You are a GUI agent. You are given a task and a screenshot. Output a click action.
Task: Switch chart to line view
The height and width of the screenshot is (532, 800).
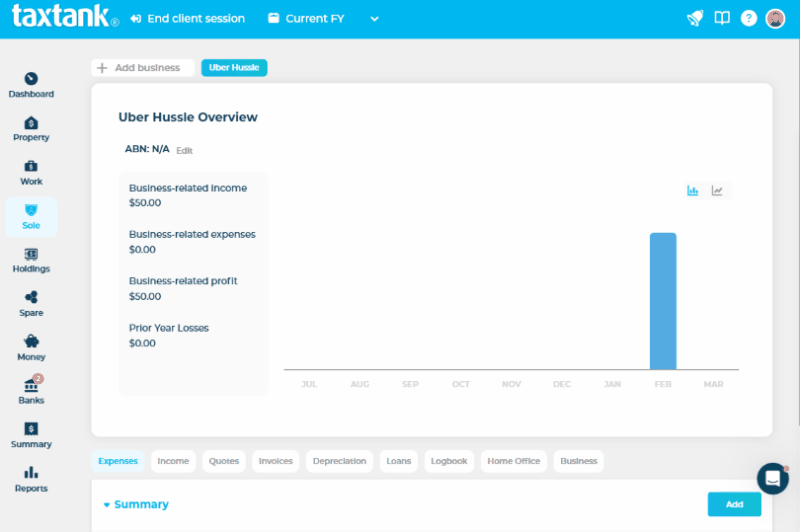[x=717, y=191]
